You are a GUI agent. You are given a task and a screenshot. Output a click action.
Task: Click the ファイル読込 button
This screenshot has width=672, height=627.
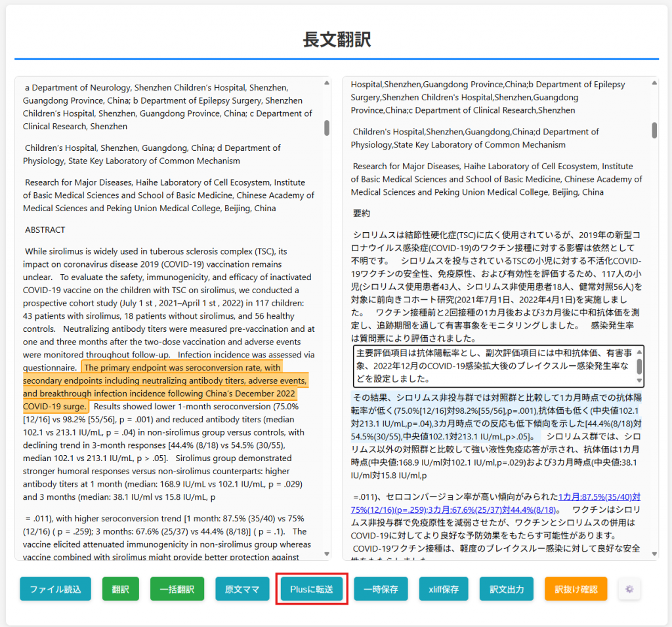55,589
